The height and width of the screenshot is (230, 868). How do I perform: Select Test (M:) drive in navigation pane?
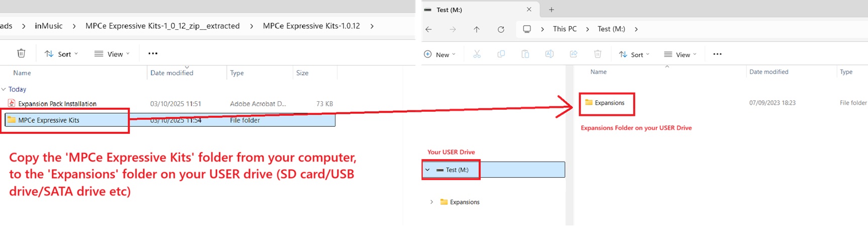tap(494, 170)
